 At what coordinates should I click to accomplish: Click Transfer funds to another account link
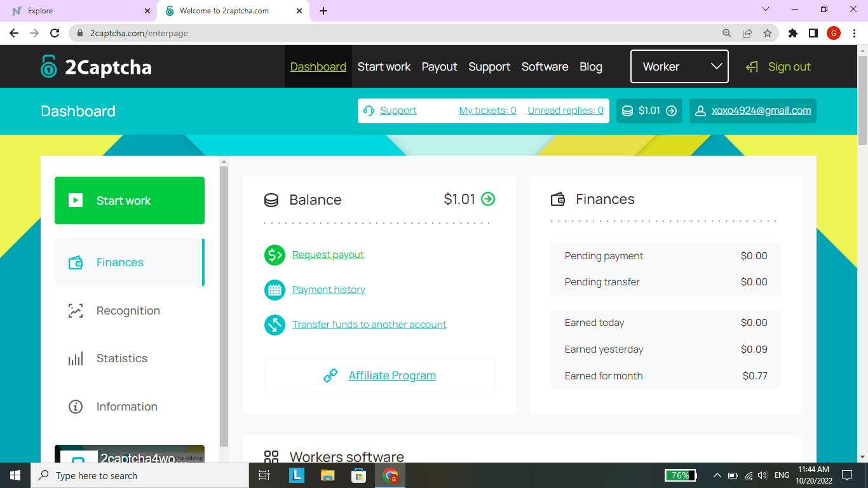(x=369, y=325)
